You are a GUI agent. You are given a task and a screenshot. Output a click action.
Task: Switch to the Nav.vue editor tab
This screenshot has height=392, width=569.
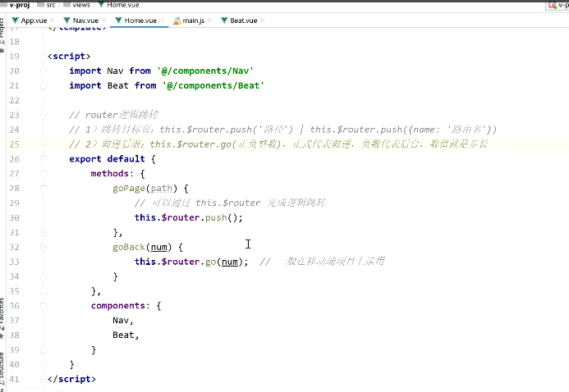click(85, 21)
